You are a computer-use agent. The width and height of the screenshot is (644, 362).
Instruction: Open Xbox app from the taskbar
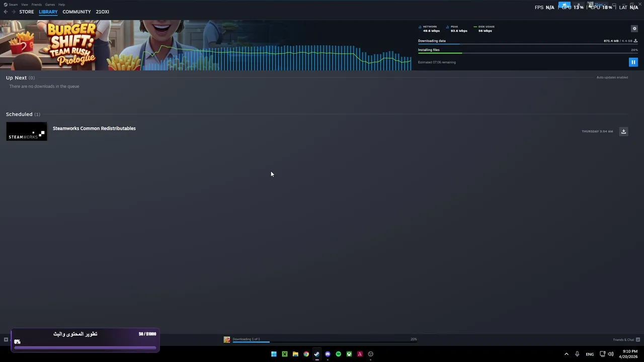(349, 354)
